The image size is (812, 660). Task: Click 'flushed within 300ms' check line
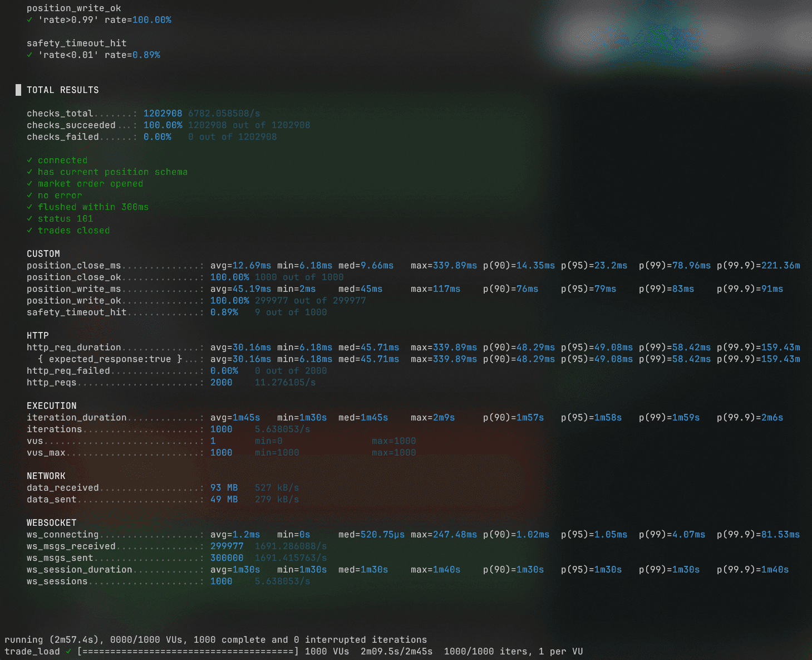point(88,207)
